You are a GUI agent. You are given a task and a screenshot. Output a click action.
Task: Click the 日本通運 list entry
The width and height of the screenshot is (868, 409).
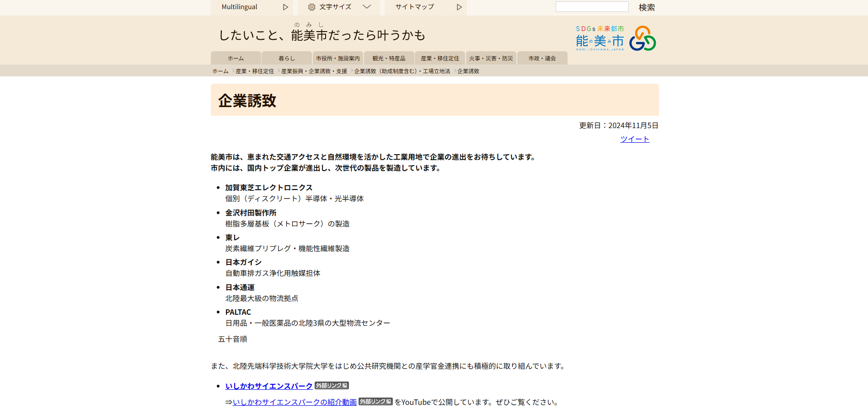click(x=240, y=287)
